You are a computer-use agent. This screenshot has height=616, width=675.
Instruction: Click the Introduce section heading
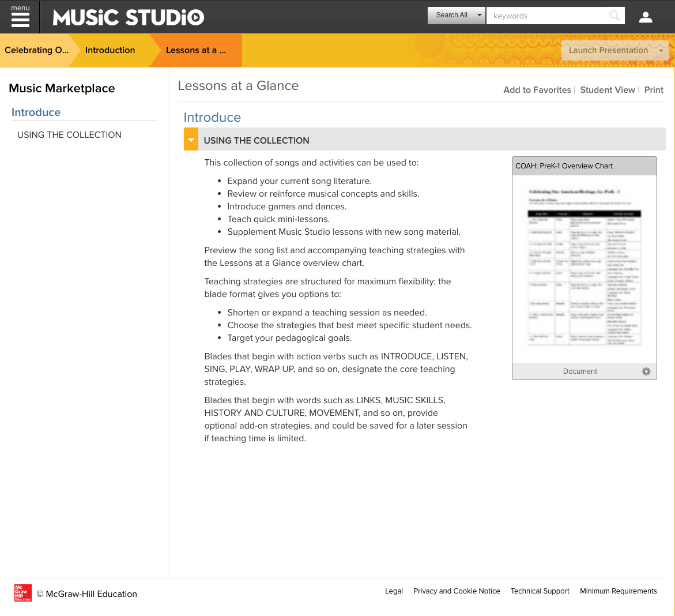coord(212,118)
